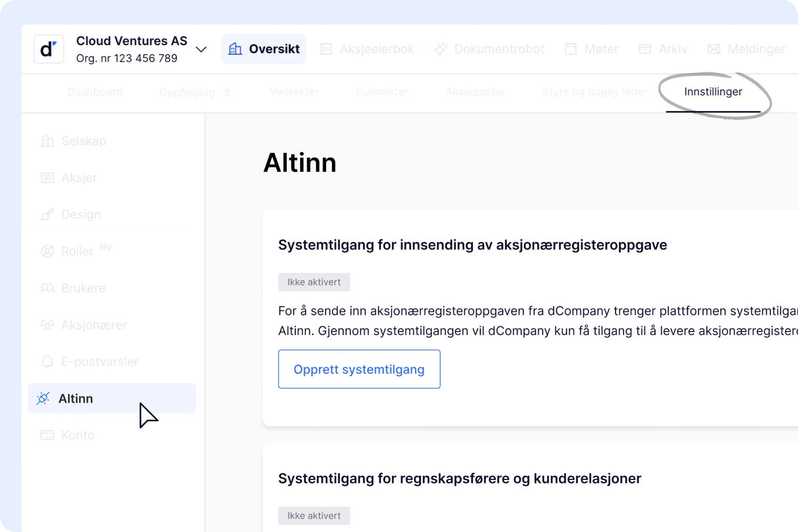Click the Design paintbrush icon
The image size is (798, 532).
[x=47, y=215]
